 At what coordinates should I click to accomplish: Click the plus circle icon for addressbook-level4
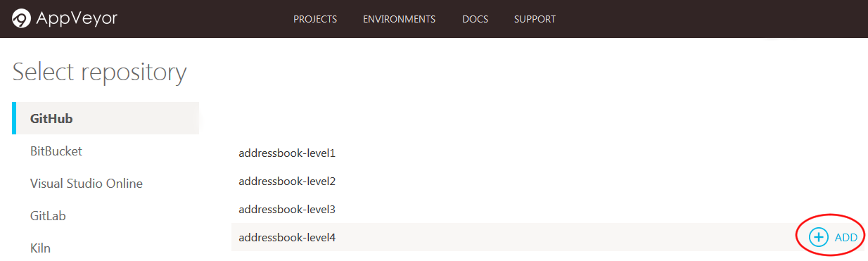coord(819,237)
